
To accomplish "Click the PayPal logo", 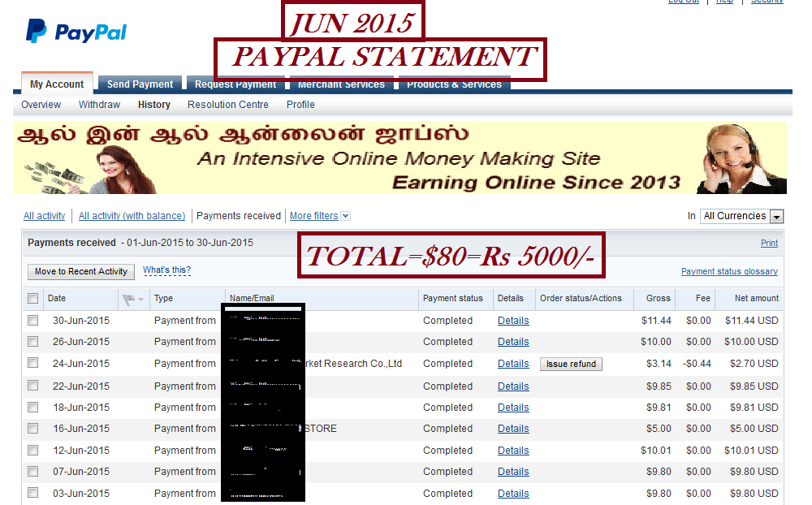I will pyautogui.click(x=76, y=31).
